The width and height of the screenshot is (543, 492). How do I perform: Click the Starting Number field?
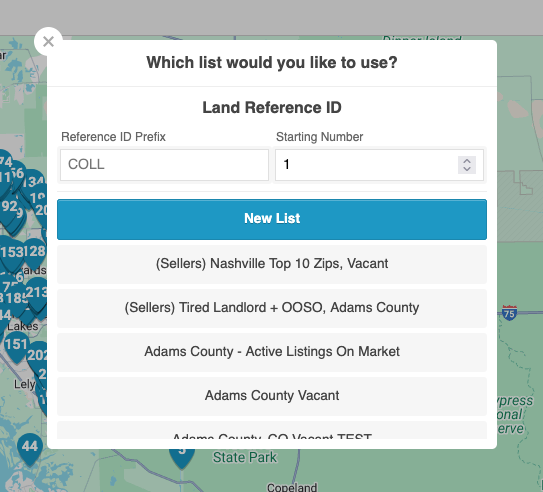click(379, 165)
